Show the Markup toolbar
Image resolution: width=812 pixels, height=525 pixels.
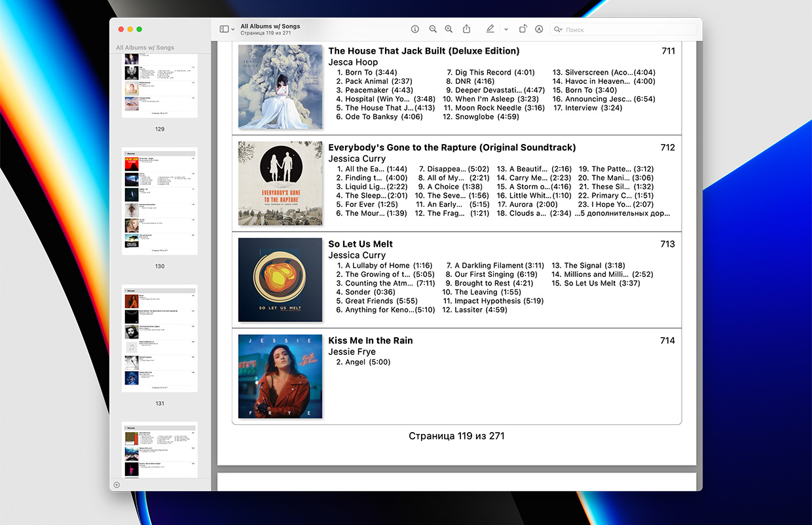pos(539,29)
